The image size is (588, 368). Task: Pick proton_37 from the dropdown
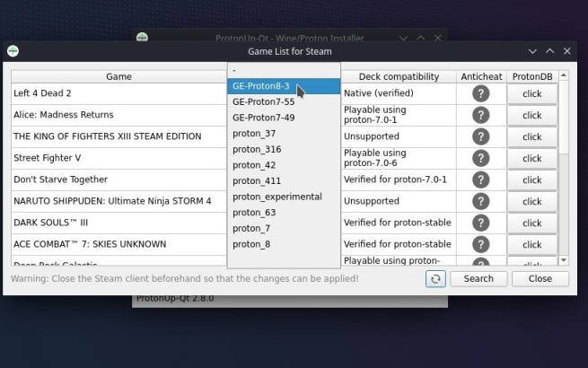click(284, 134)
